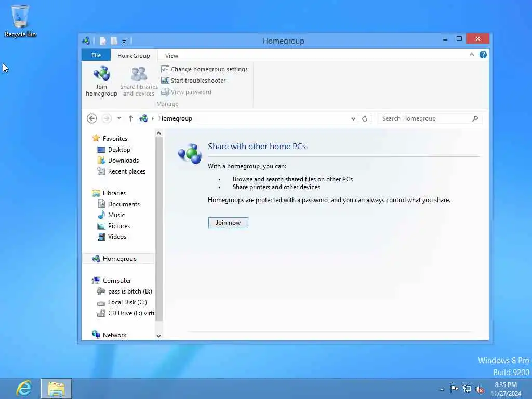
Task: Click View password in ribbon
Action: [187, 92]
